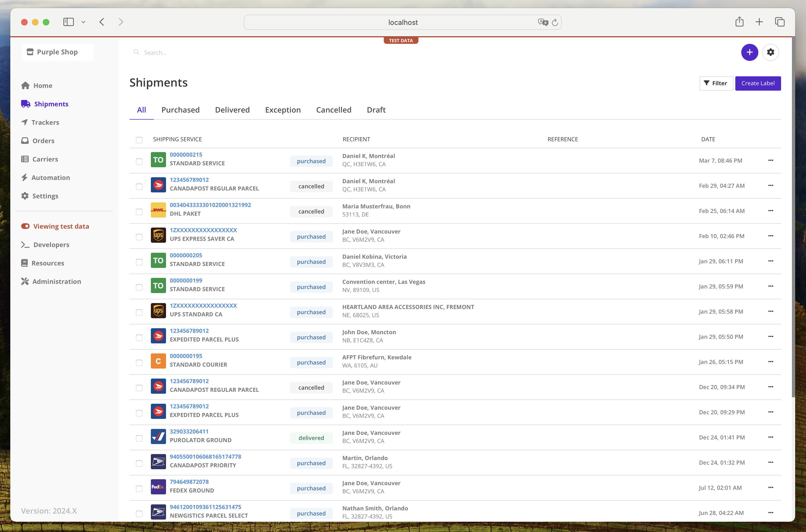Switch to the Delivered tab
The height and width of the screenshot is (532, 806).
coord(232,110)
